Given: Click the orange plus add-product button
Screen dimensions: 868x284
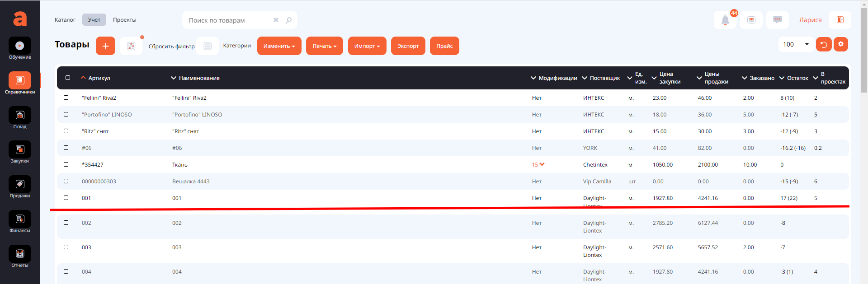Looking at the screenshot, I should [105, 46].
